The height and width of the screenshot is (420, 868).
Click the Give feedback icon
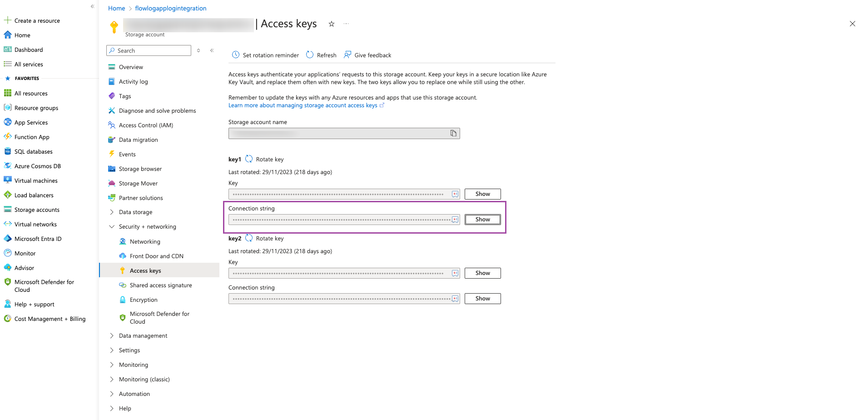348,55
